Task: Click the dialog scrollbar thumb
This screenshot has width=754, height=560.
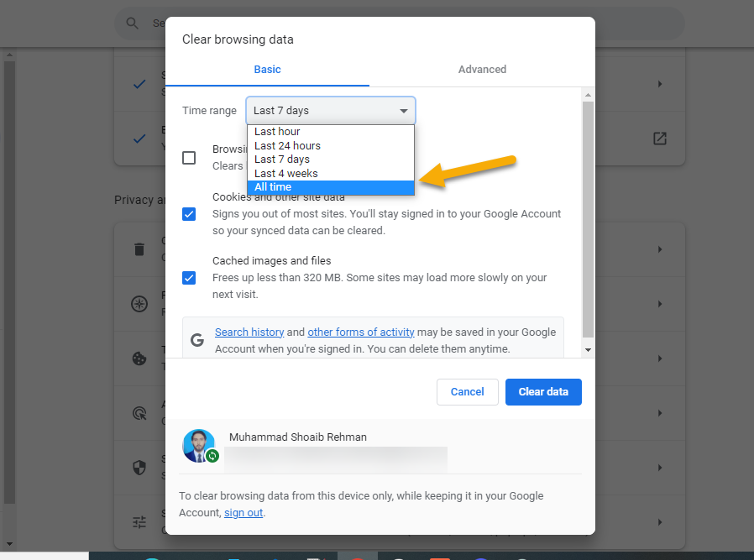Action: coord(588,219)
